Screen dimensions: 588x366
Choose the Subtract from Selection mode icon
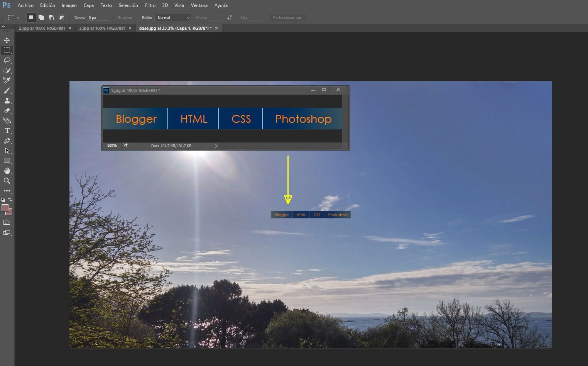(51, 17)
